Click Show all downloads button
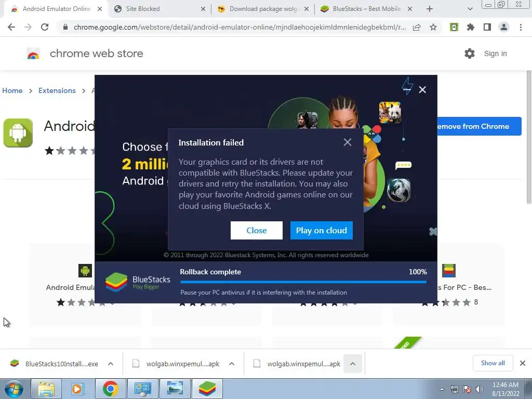Image resolution: width=532 pixels, height=399 pixels. 493,363
